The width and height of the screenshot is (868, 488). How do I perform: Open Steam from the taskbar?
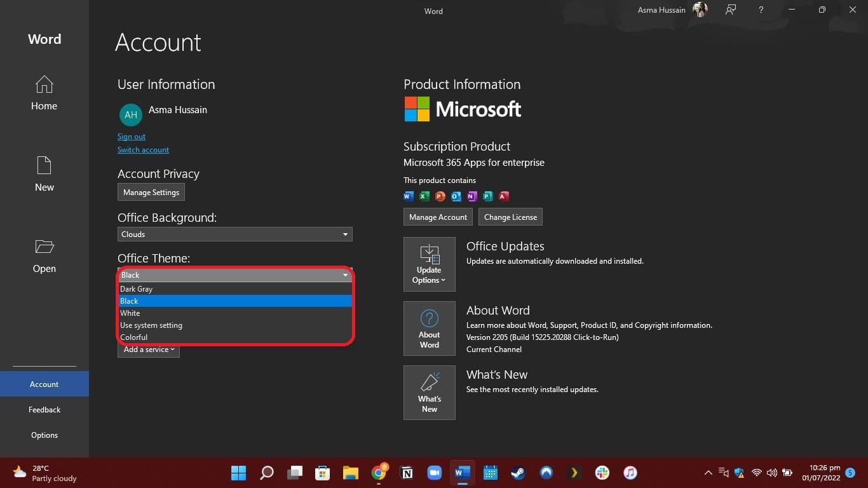pyautogui.click(x=518, y=473)
